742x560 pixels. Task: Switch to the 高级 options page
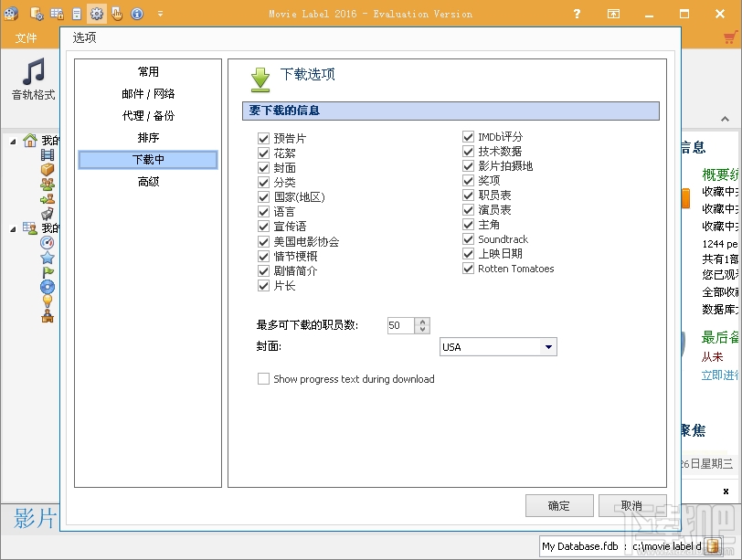(x=148, y=182)
